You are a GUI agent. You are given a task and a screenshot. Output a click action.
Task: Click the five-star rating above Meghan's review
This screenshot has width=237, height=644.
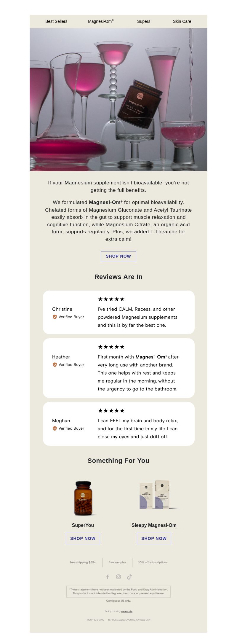[x=111, y=411]
